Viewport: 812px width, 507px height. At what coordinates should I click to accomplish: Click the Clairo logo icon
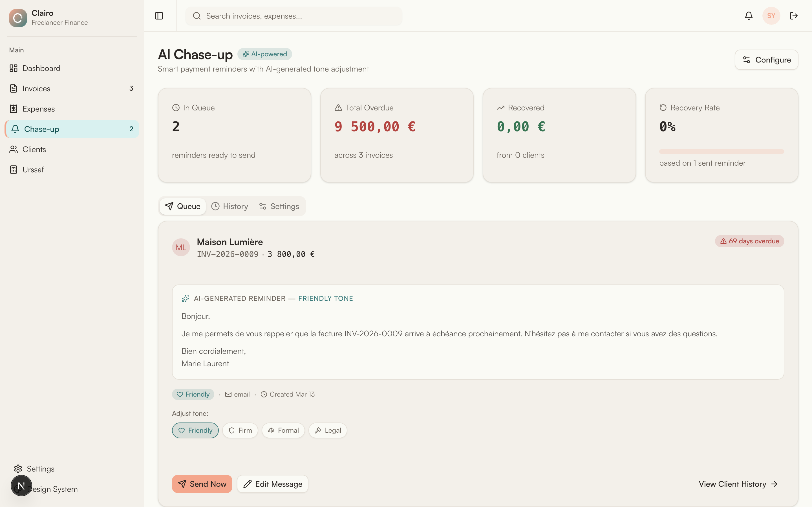click(18, 18)
